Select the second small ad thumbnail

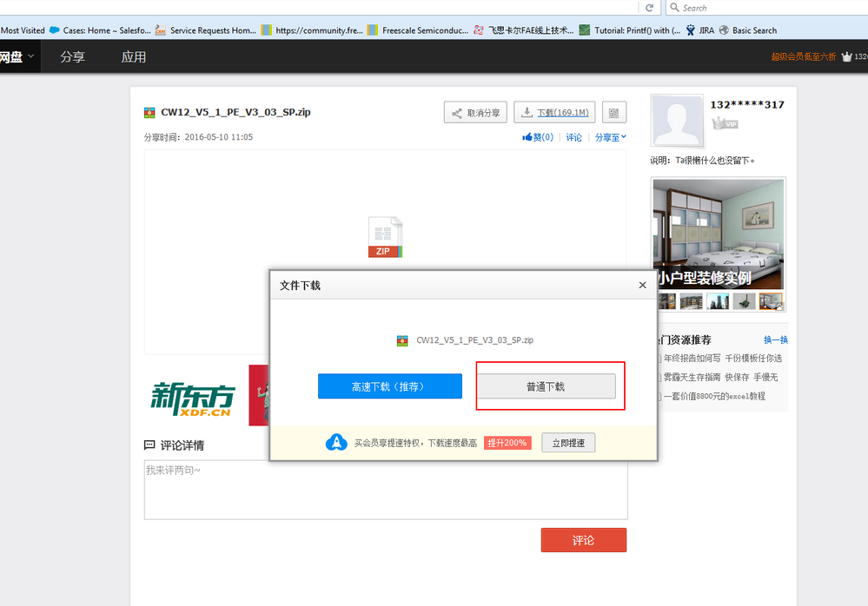[x=691, y=302]
